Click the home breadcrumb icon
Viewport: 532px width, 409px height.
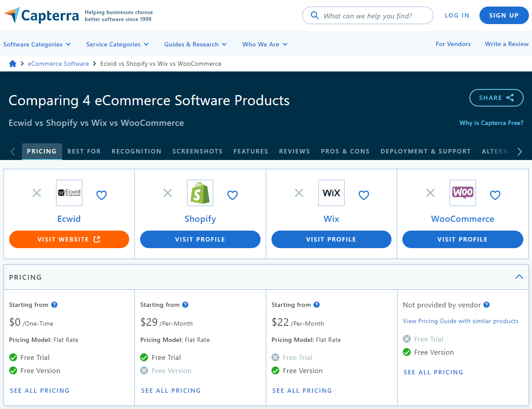pyautogui.click(x=13, y=64)
